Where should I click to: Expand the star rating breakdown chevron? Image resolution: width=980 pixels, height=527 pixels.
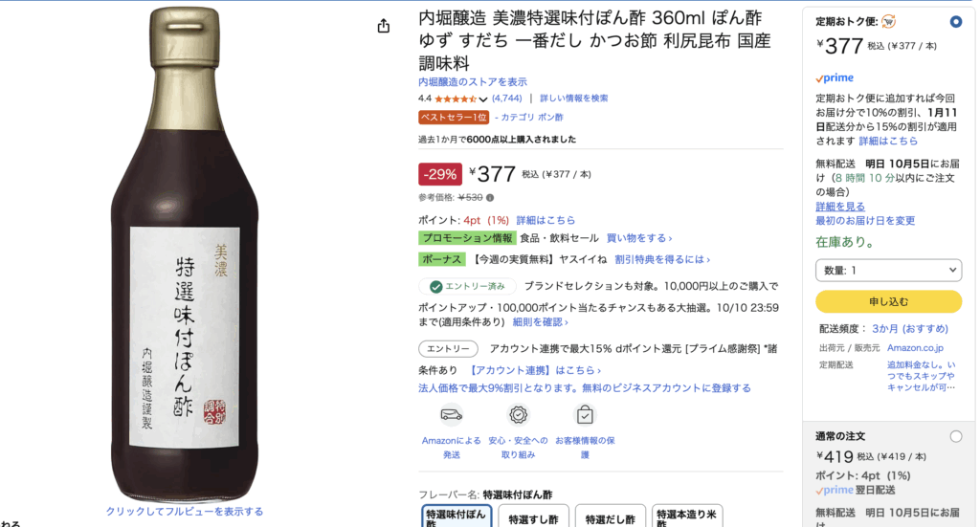point(483,99)
